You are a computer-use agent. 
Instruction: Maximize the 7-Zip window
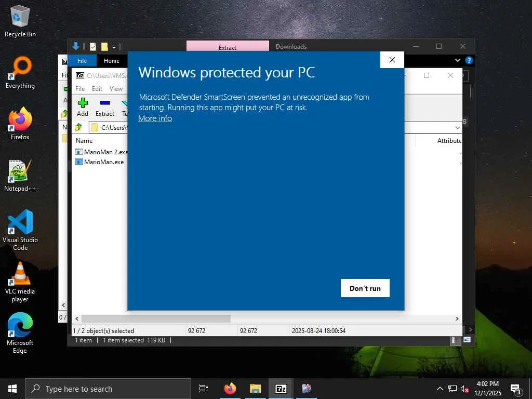pos(427,75)
